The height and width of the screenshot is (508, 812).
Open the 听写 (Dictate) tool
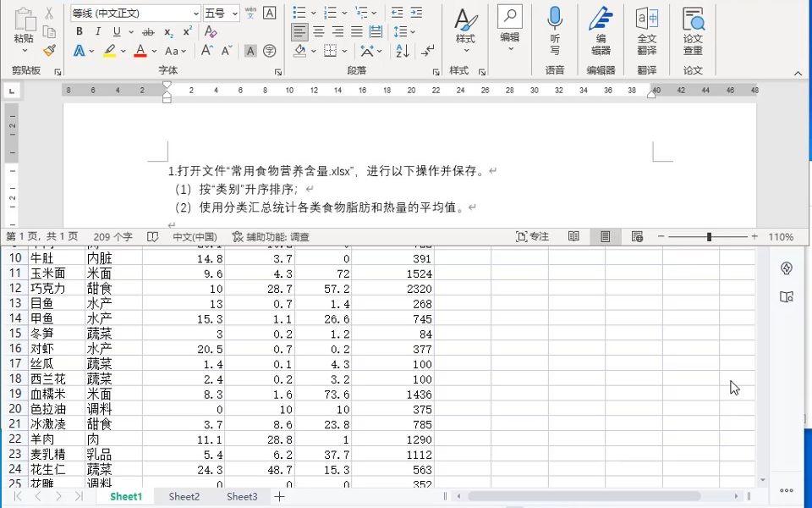(554, 32)
